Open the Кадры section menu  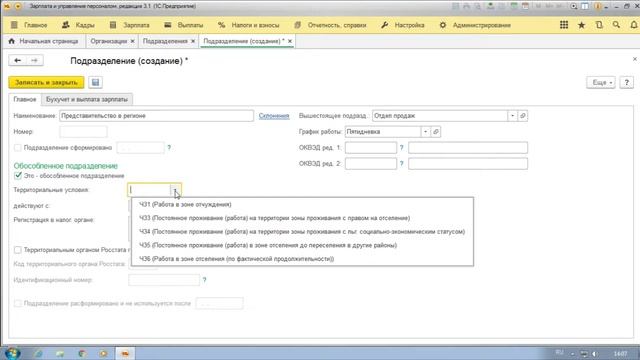click(x=78, y=25)
